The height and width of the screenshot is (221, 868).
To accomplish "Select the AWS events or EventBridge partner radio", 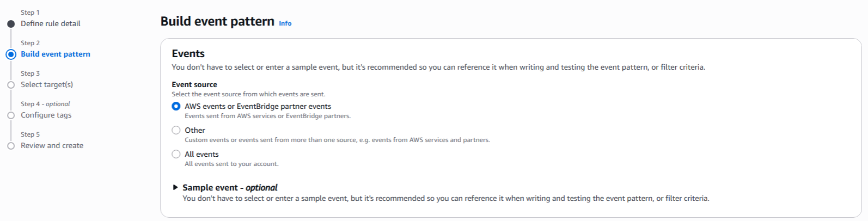I will pos(176,107).
